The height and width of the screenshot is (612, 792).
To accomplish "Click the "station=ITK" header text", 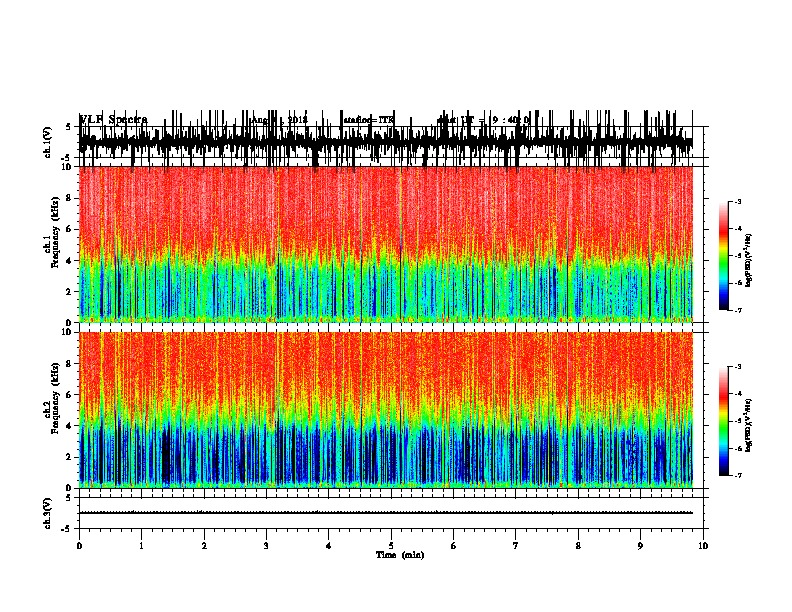I will click(368, 120).
